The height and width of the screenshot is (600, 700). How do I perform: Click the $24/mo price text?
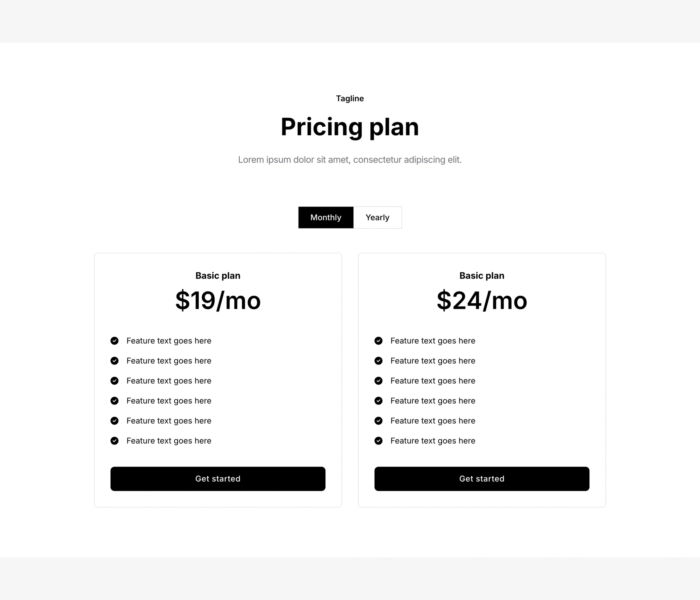coord(482,300)
